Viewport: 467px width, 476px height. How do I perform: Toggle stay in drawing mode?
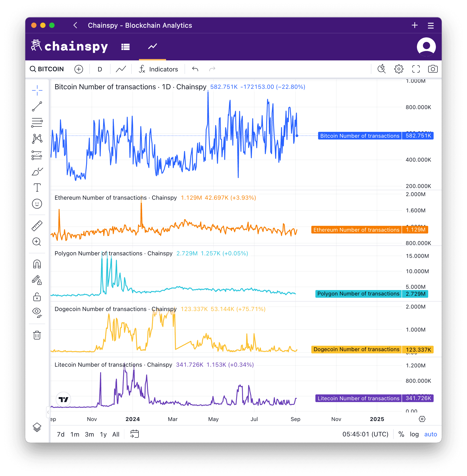tap(37, 280)
